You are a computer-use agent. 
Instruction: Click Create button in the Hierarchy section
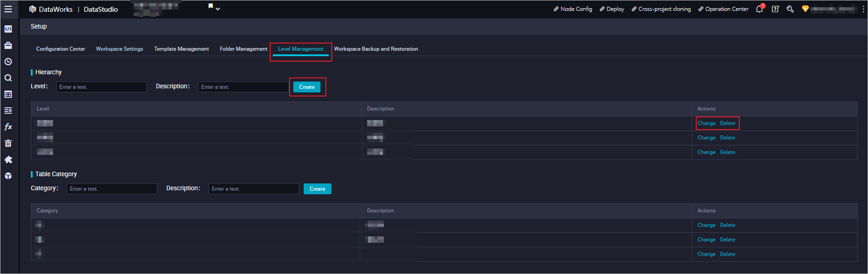pyautogui.click(x=307, y=87)
